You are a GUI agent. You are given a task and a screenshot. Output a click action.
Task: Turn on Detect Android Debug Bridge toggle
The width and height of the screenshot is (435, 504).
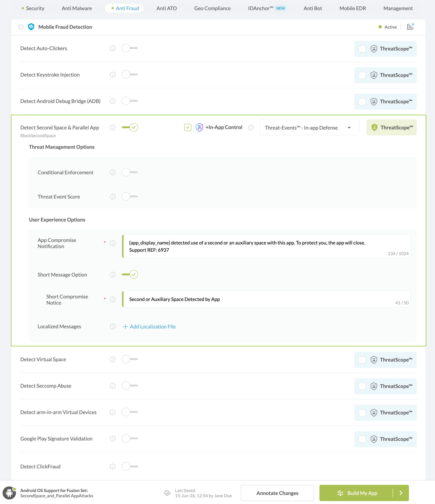(130, 101)
